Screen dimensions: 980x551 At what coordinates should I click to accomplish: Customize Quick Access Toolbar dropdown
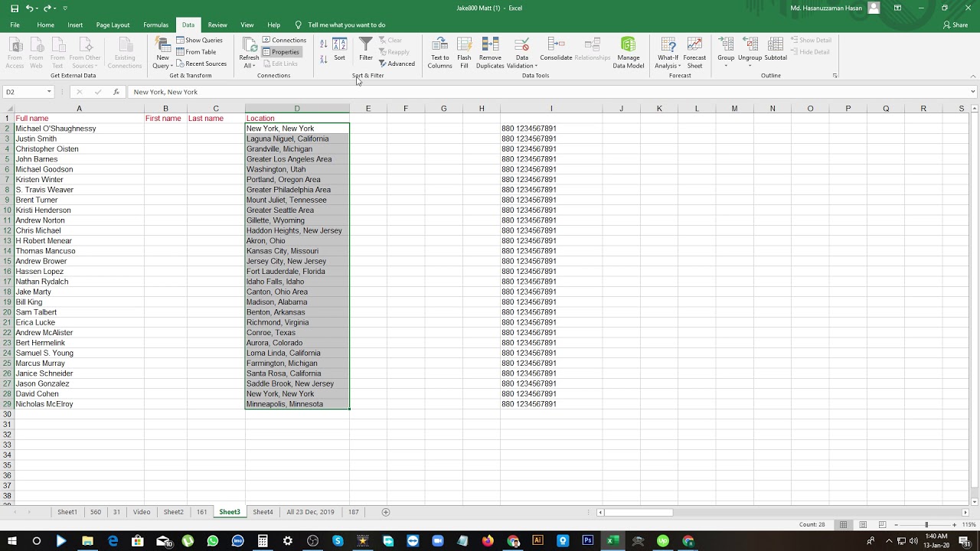(65, 8)
